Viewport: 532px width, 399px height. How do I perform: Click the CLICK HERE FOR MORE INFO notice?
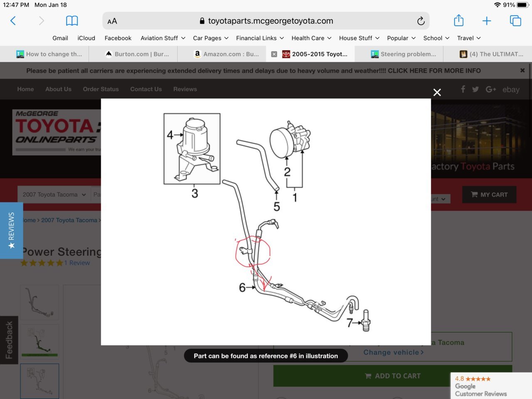tap(434, 71)
